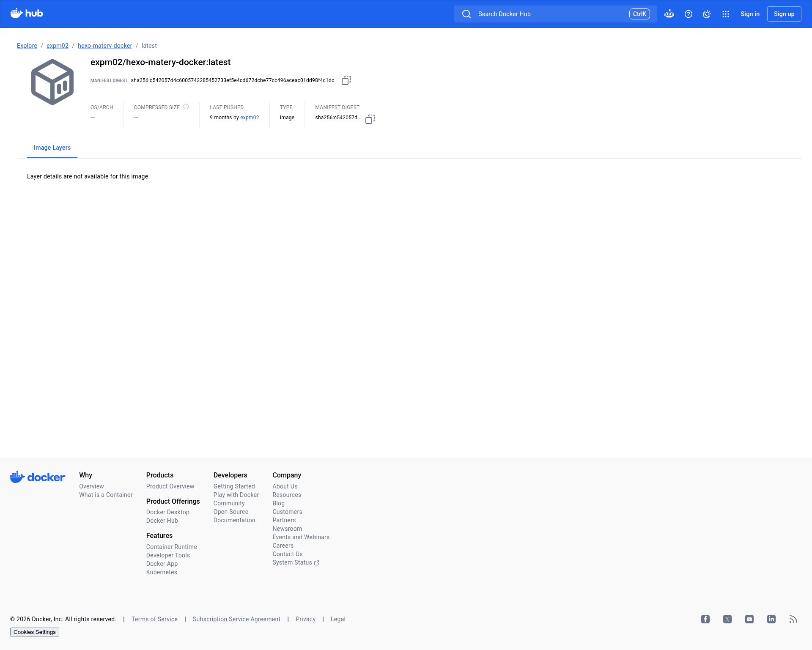
Task: Open Open Source footer link
Action: pyautogui.click(x=231, y=512)
